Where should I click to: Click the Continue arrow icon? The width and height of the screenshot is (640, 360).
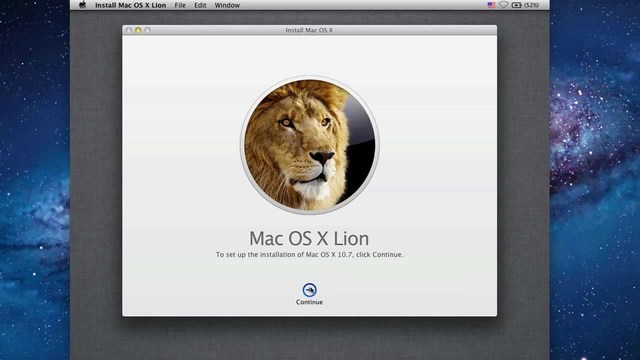309,290
